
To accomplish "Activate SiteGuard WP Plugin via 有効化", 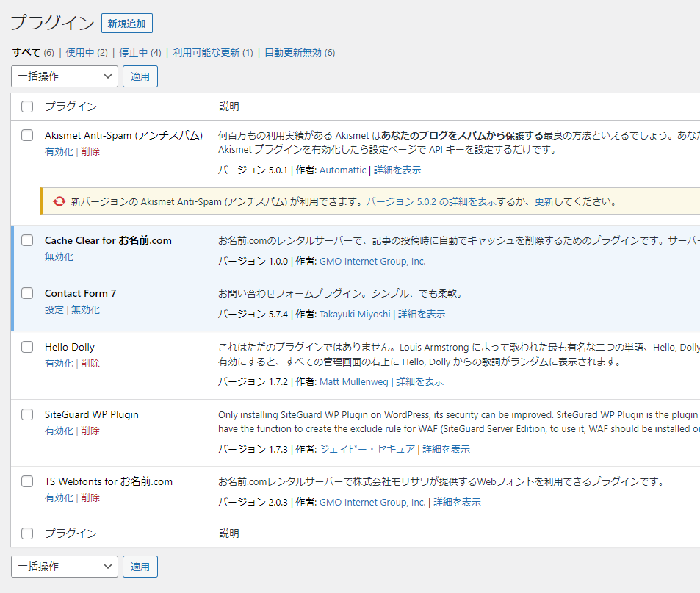I will point(59,431).
